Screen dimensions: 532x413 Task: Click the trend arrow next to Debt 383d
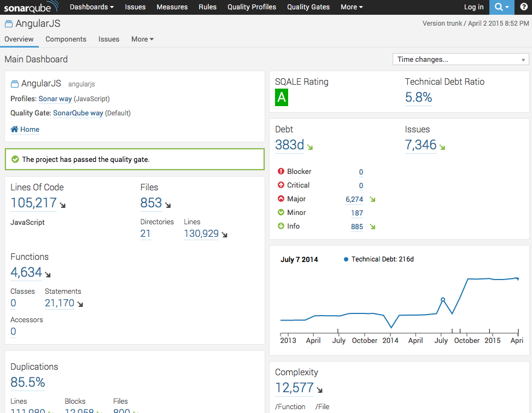tap(310, 147)
